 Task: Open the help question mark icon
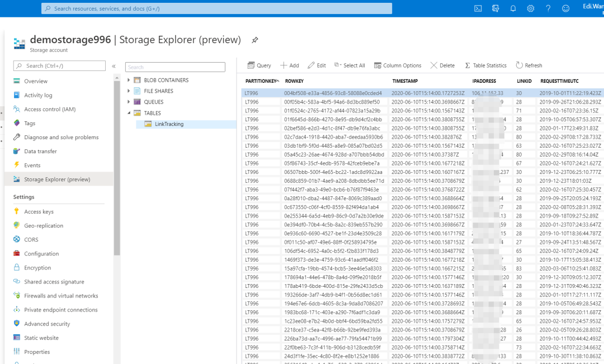[548, 8]
